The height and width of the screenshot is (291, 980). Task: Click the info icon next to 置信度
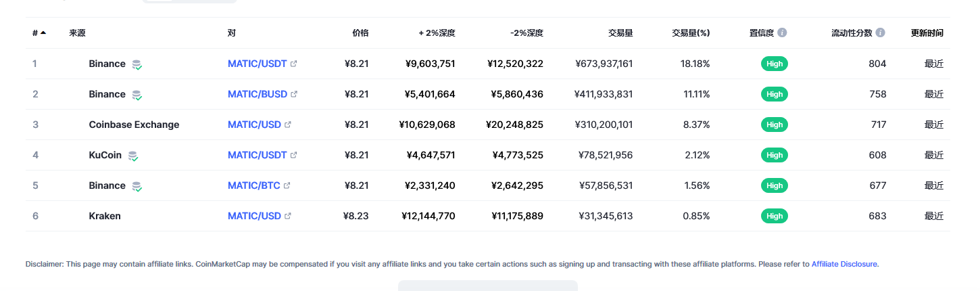[782, 32]
